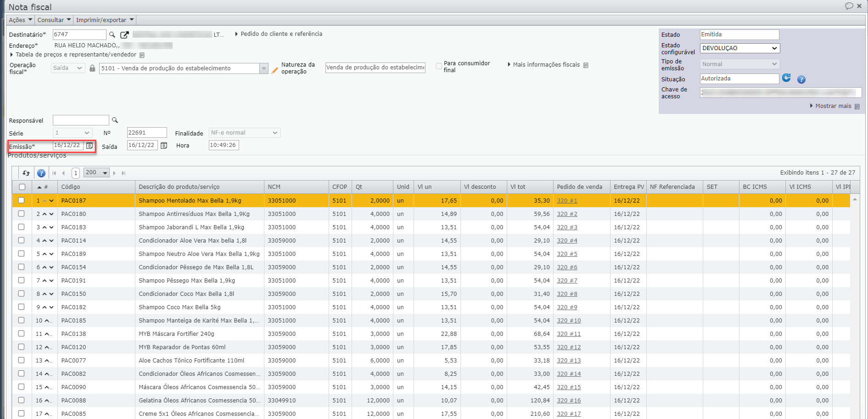868x419 pixels.
Task: Open sales order link 320 #1
Action: (x=567, y=201)
